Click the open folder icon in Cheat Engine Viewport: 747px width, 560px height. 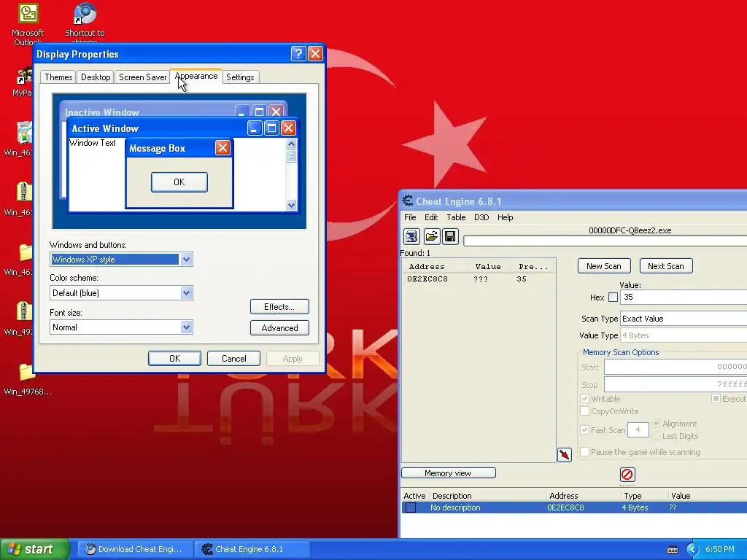coord(431,237)
